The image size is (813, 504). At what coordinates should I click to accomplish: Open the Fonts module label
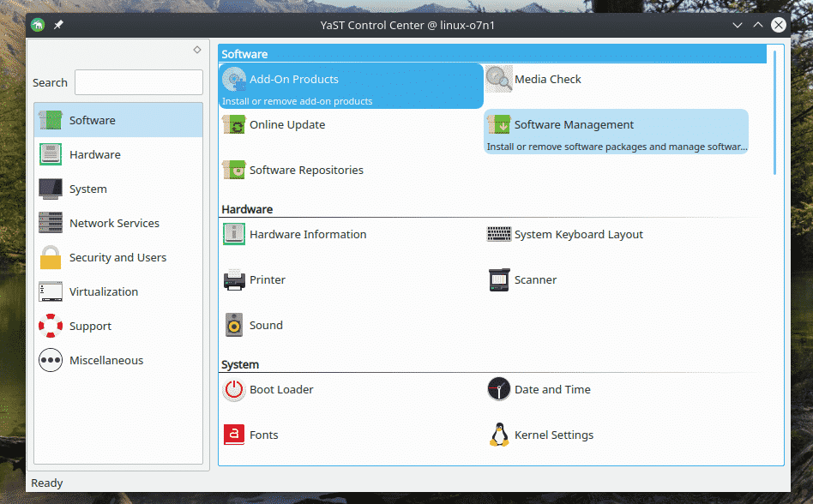point(264,435)
